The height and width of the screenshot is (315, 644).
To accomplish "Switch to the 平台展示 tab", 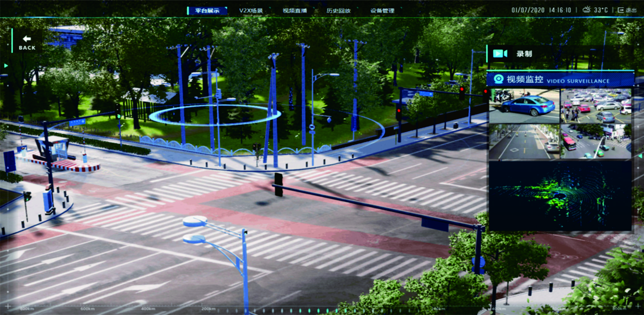I will (207, 11).
